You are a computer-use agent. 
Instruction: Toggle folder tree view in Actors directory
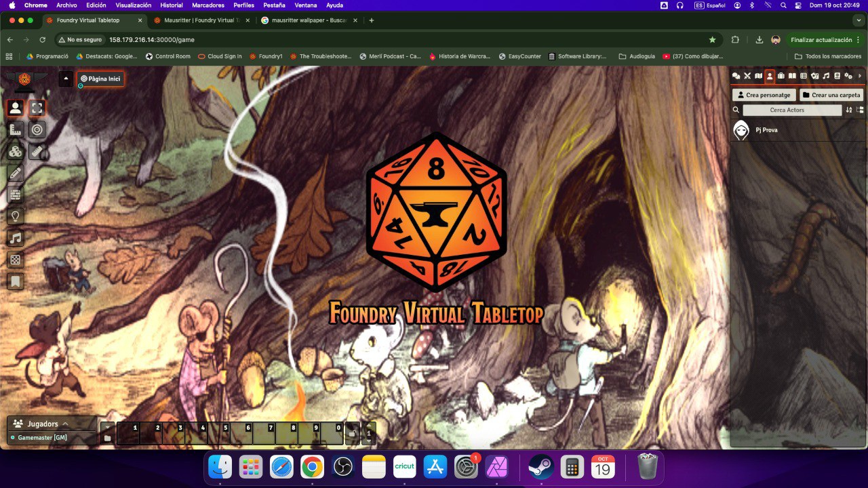point(860,110)
